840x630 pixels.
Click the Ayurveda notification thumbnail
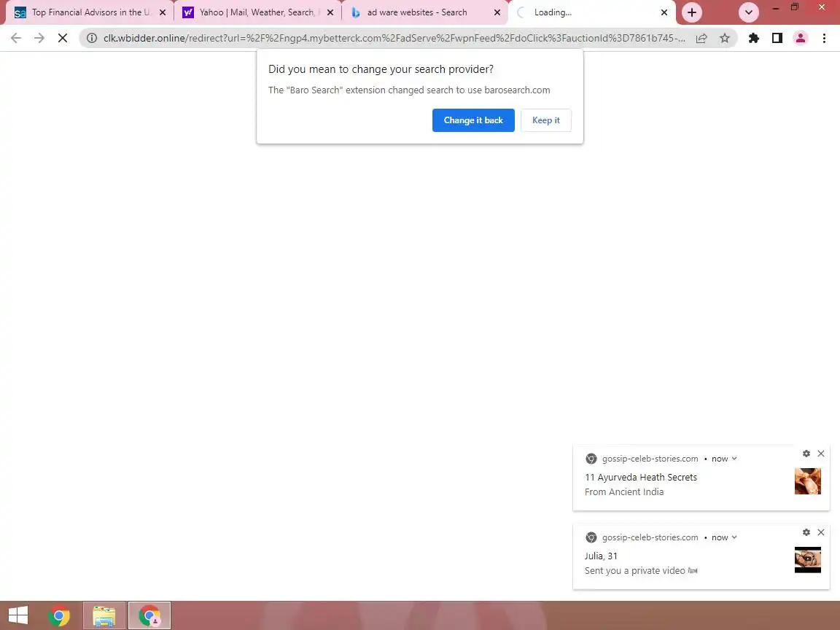point(807,481)
